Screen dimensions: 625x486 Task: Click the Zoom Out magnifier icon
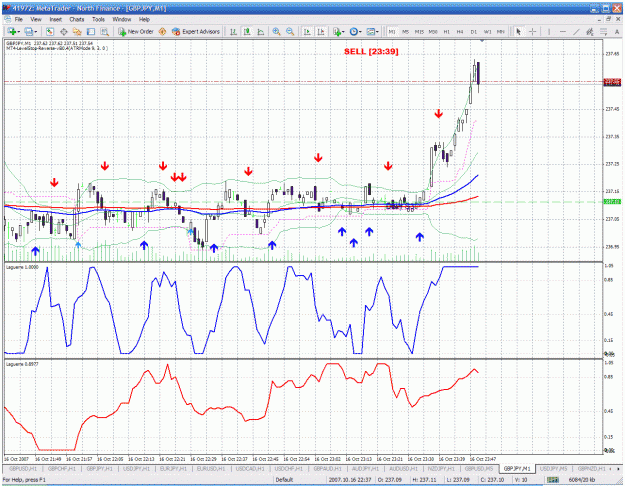coord(290,31)
